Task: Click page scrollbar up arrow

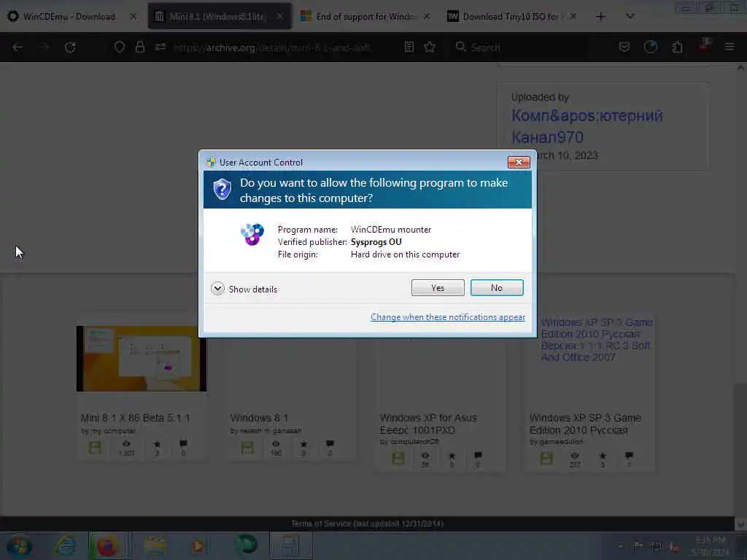Action: pos(740,68)
